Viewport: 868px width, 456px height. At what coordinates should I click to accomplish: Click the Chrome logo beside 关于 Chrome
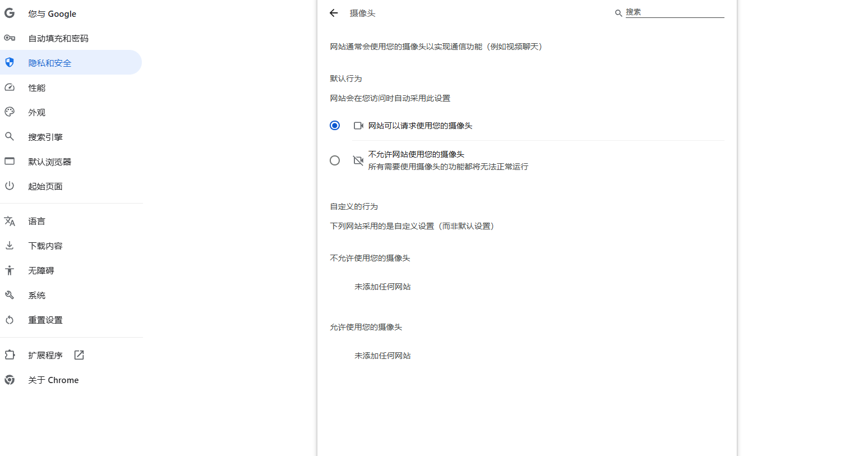click(10, 380)
